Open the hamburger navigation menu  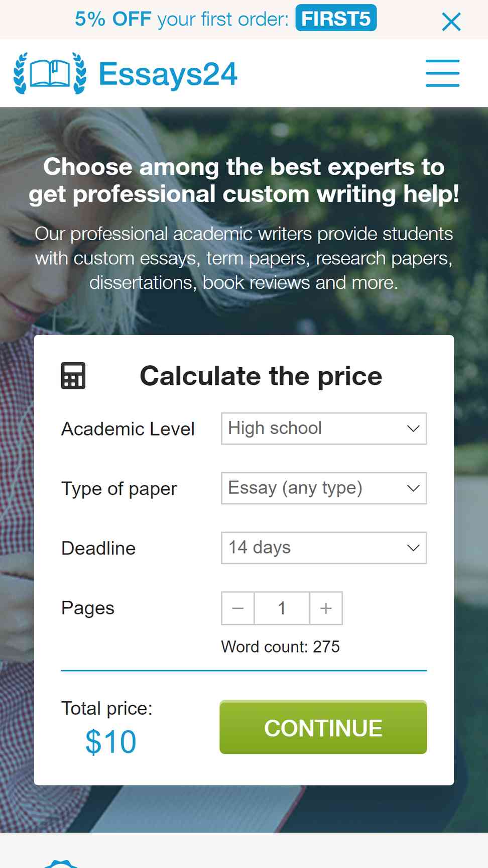[442, 73]
